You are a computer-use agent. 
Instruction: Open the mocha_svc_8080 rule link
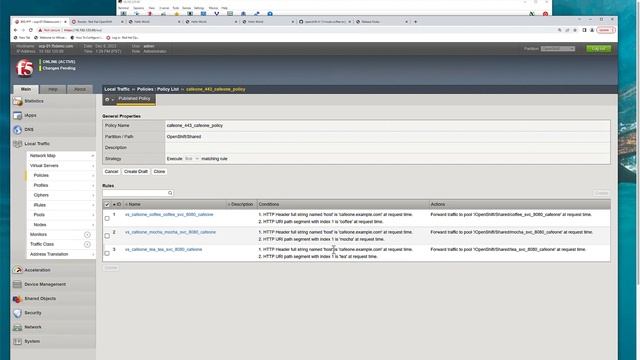tap(170, 232)
